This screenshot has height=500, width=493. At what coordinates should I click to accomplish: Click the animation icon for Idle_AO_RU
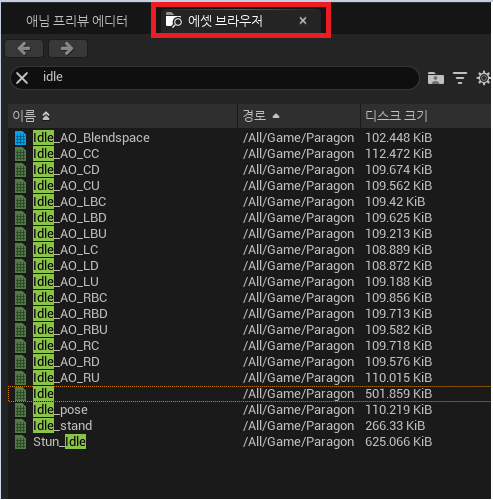[20, 378]
